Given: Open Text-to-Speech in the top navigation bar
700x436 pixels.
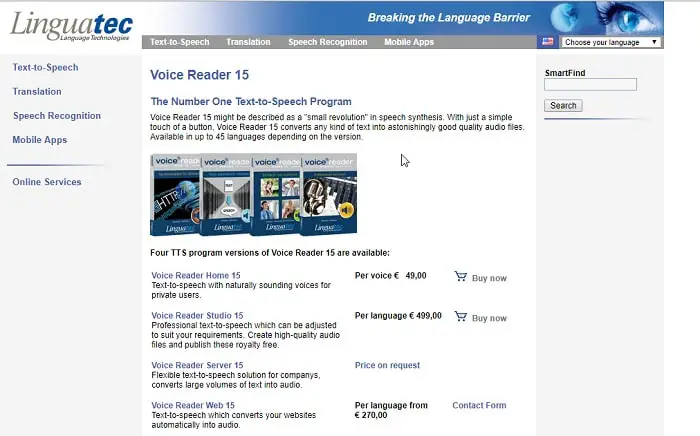Looking at the screenshot, I should click(179, 42).
